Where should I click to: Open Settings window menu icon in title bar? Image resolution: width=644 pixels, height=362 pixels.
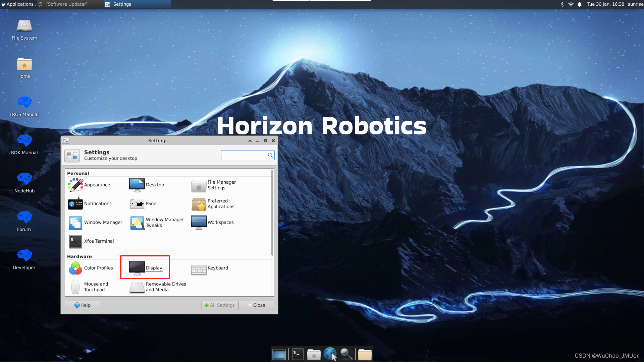66,141
